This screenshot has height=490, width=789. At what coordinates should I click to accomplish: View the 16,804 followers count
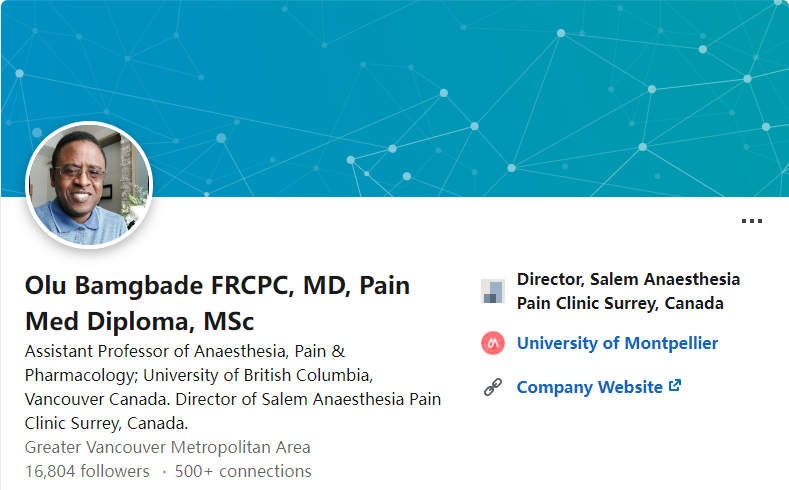pyautogui.click(x=87, y=471)
